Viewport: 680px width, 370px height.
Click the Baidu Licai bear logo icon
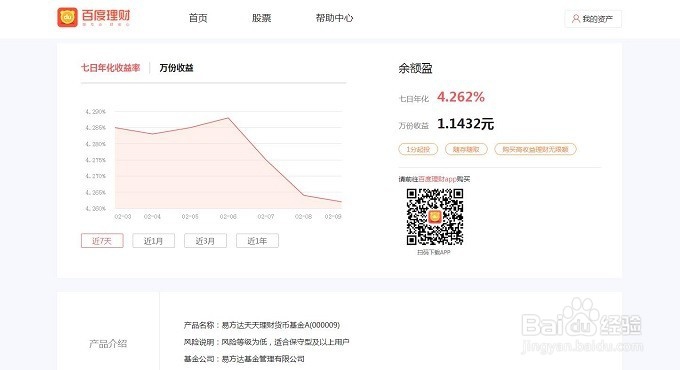coord(67,17)
